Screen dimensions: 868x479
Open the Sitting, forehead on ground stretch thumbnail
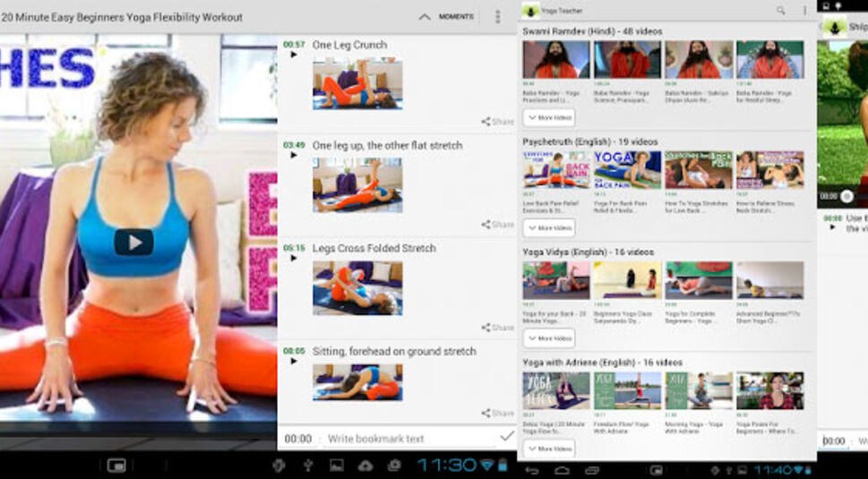357,381
